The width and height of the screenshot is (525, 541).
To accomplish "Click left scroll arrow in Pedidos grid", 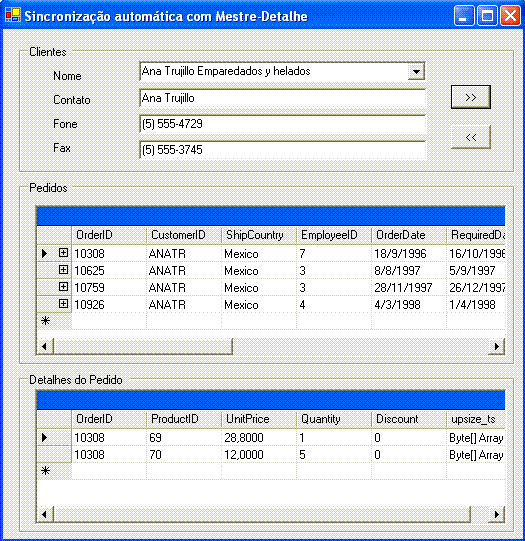I will (45, 346).
